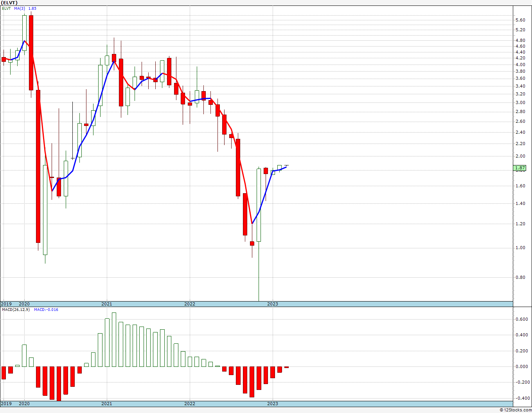Select the blue MACD:-0.016 value label
The image size is (532, 413).
(46, 309)
